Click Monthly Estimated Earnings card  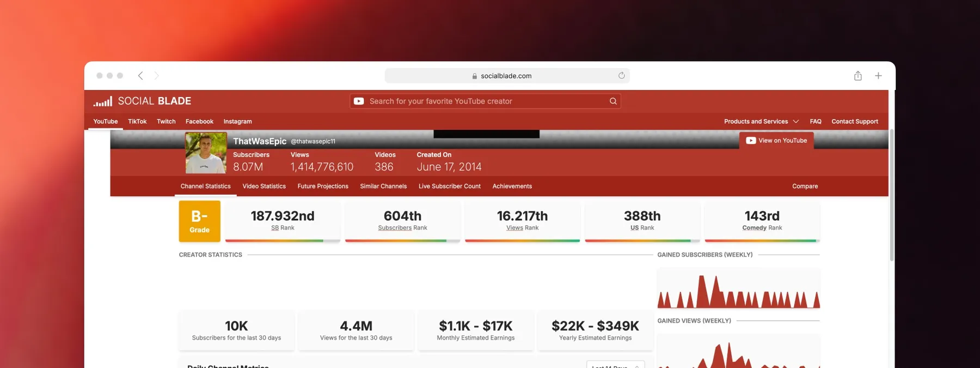[x=476, y=330]
